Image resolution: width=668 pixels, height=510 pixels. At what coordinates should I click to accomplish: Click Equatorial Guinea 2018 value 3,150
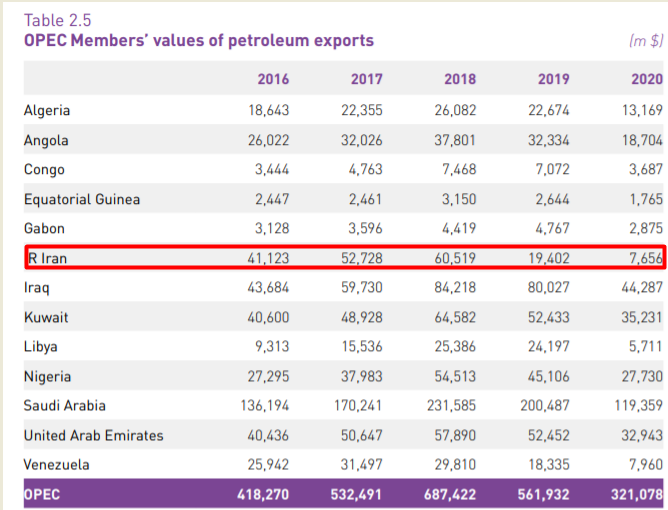459,199
